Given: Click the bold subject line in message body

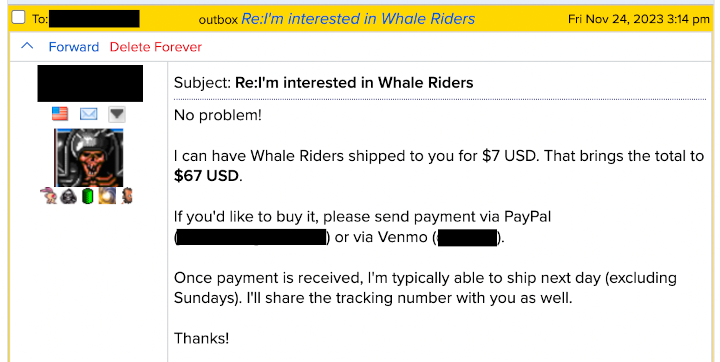Looking at the screenshot, I should click(354, 83).
